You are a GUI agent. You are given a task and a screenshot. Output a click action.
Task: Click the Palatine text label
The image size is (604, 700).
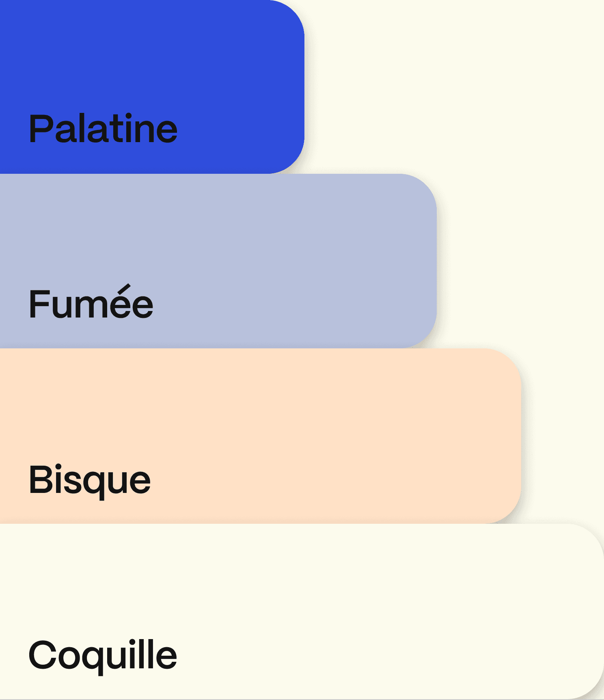103,129
